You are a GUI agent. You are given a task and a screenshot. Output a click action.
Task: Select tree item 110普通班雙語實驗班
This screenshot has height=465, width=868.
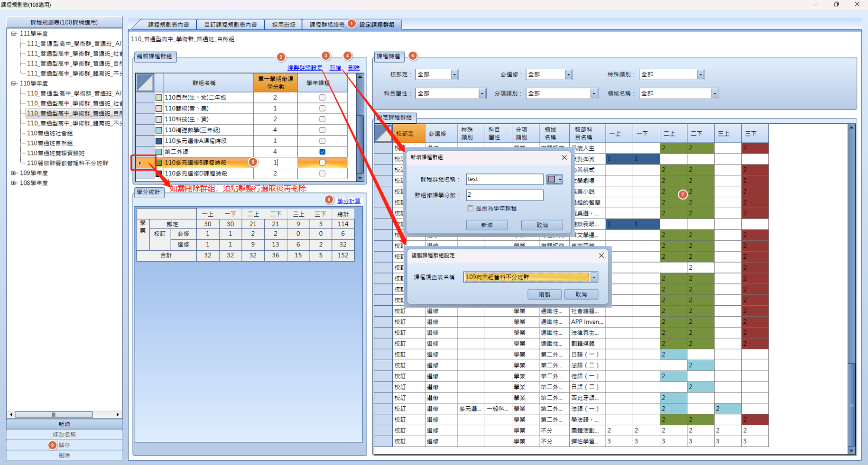click(55, 153)
